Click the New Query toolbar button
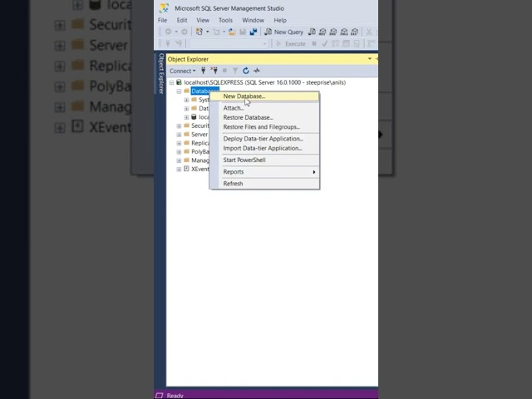The height and width of the screenshot is (399, 532). tap(284, 32)
